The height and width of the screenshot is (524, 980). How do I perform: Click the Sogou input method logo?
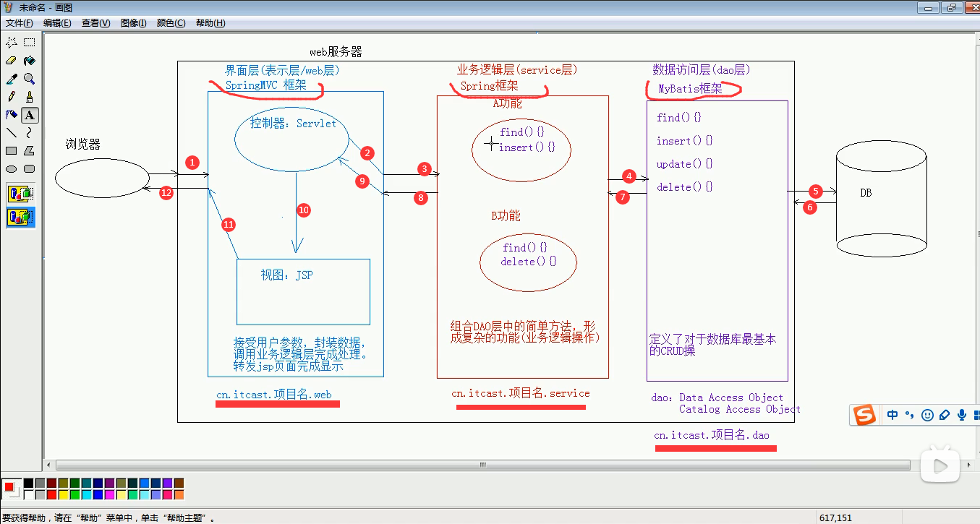[x=864, y=415]
